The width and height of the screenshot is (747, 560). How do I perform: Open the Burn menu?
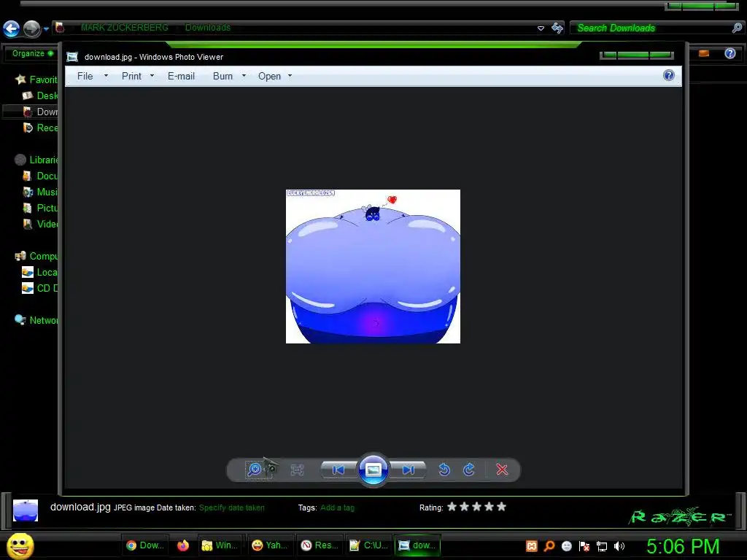222,76
